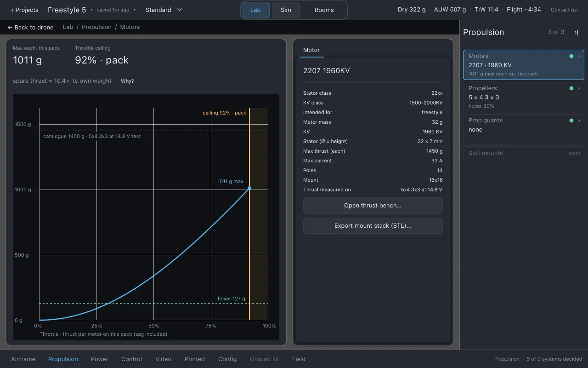The height and width of the screenshot is (368, 588).
Task: Click the Flight ~4:34 readout
Action: tap(524, 10)
